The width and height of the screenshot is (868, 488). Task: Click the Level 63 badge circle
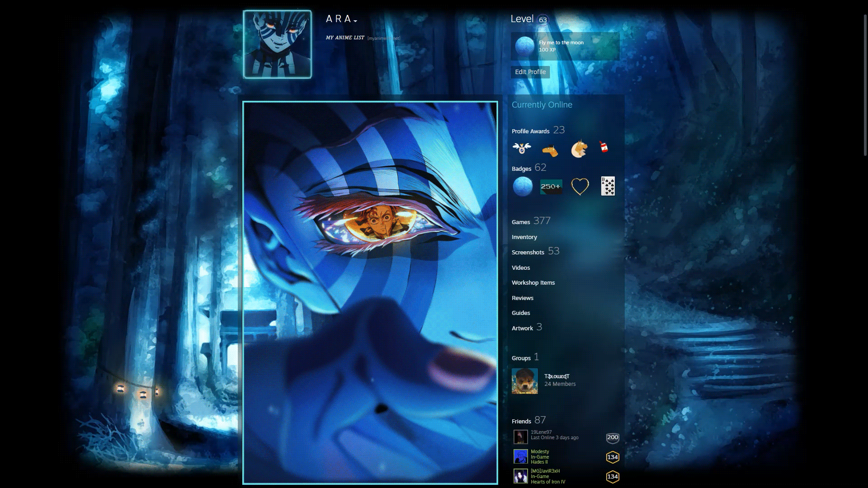point(543,19)
